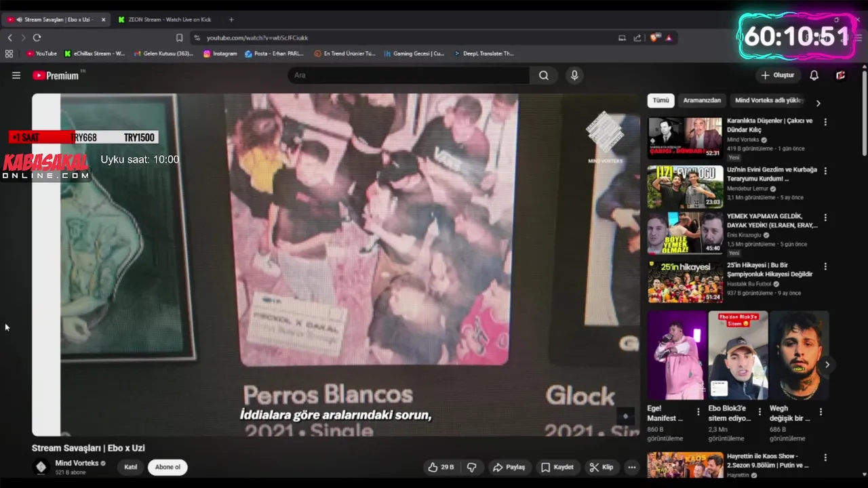Screen dimensions: 868x488
Task: Click into the Ara search field
Action: coord(409,75)
